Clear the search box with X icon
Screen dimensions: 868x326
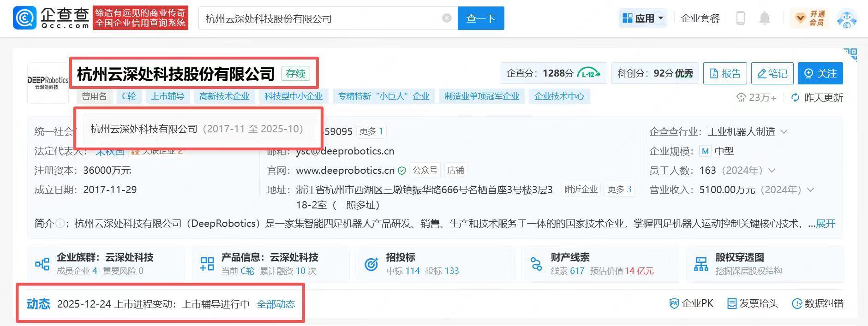pos(447,18)
